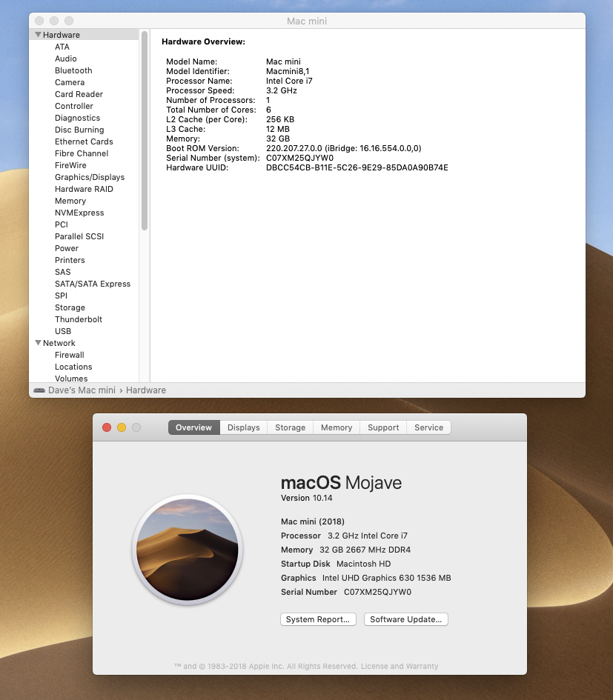Viewport: 613px width, 700px height.
Task: Click the sidebar vertical scrollbar
Action: tap(145, 131)
